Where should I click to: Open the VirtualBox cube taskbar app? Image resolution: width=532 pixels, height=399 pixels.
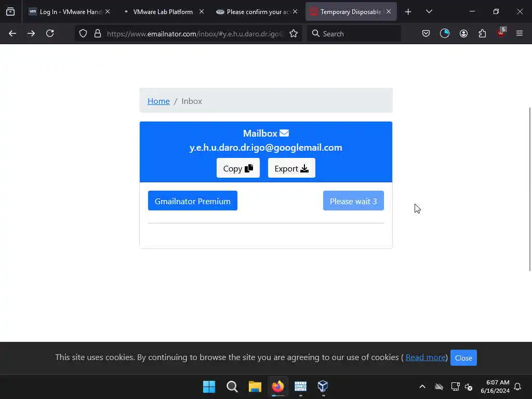coord(323,387)
